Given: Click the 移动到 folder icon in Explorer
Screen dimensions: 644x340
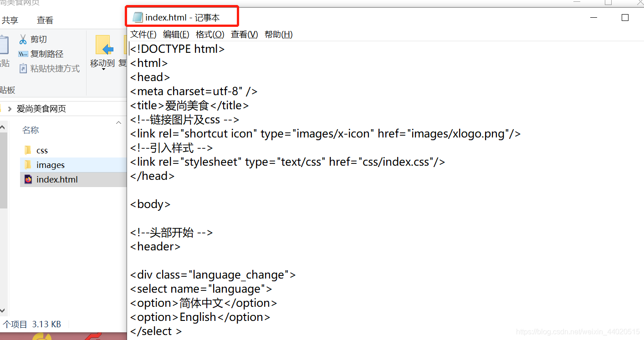Looking at the screenshot, I should (x=104, y=45).
